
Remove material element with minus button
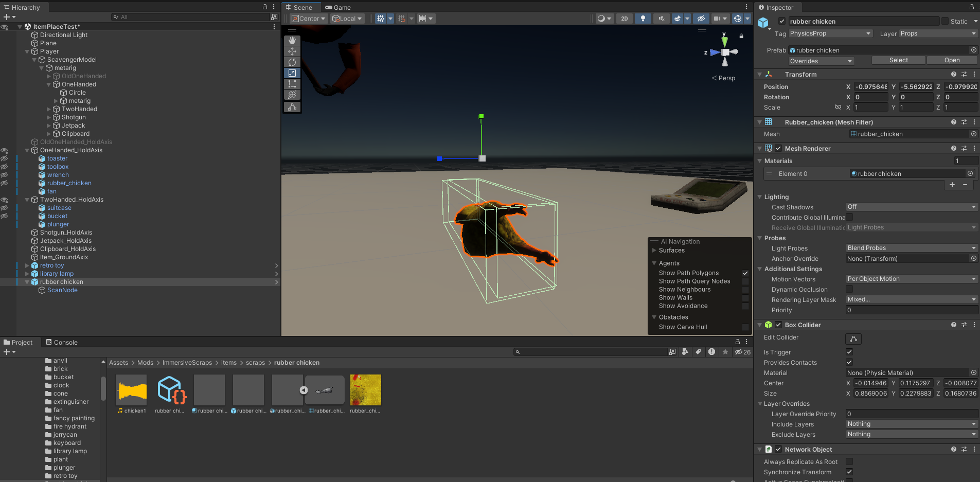click(965, 185)
